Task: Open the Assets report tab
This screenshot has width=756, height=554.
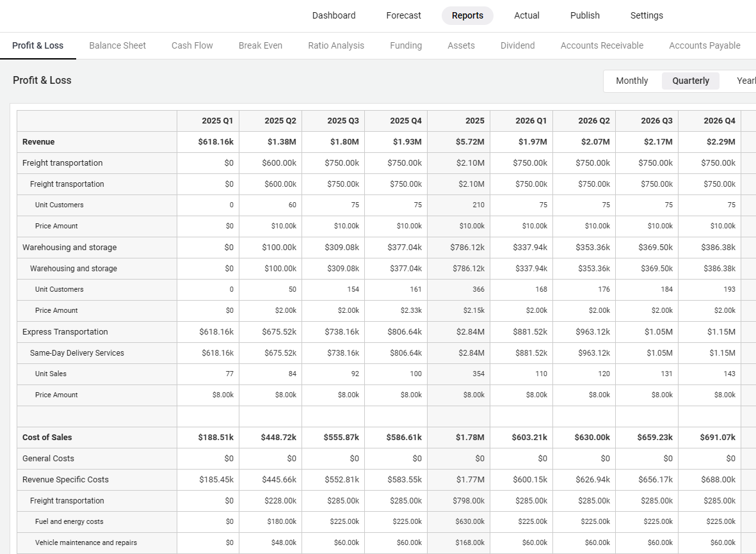Action: coord(461,45)
